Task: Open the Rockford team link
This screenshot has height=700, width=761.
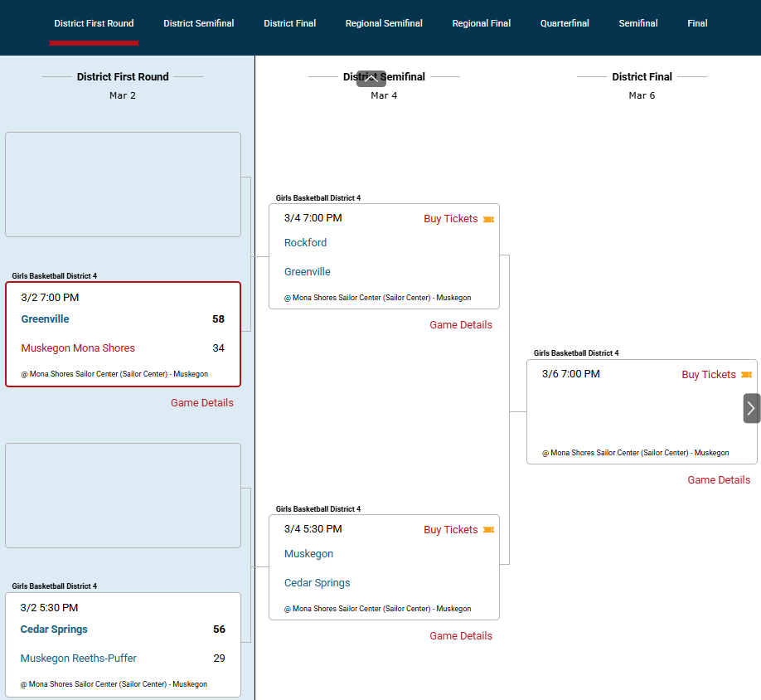Action: pyautogui.click(x=305, y=243)
